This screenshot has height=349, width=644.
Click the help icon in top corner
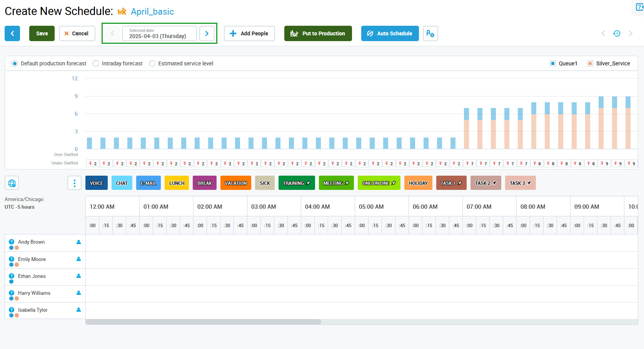pyautogui.click(x=639, y=7)
